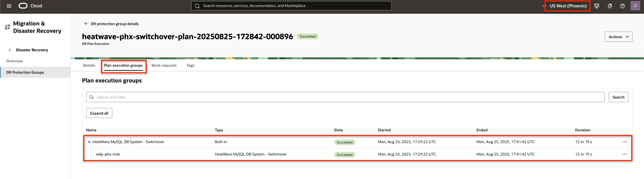The height and width of the screenshot is (179, 644).
Task: Select the Plan execution groups tab
Action: [123, 65]
